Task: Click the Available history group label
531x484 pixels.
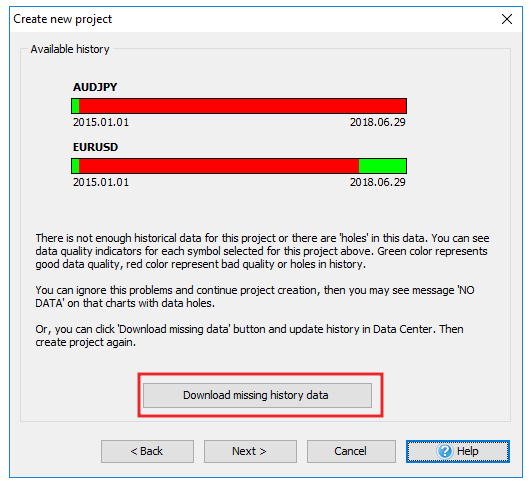Action: click(70, 49)
